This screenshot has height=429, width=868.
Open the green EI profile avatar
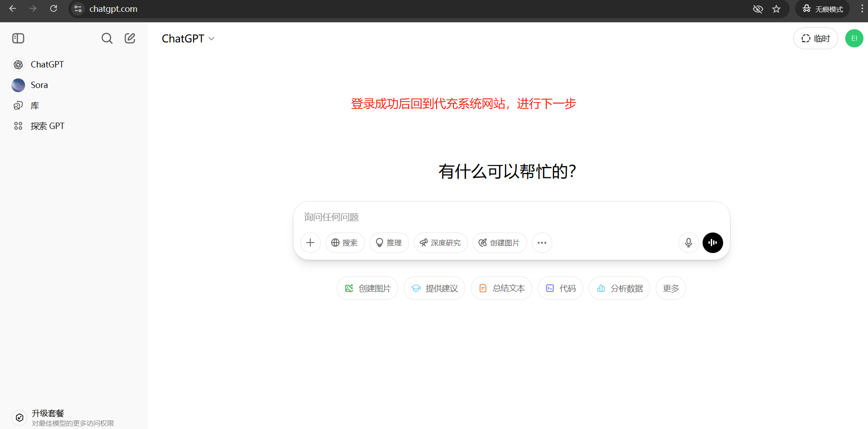(854, 38)
